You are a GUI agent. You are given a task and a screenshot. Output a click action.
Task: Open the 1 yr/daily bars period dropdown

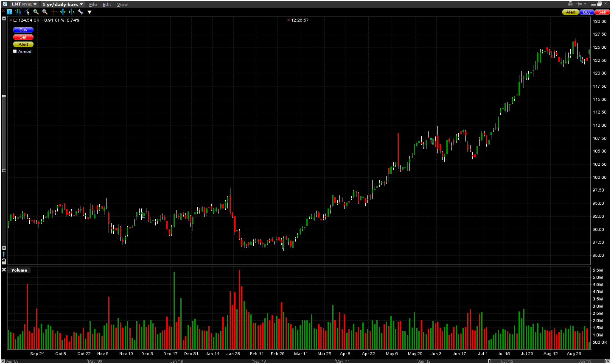pyautogui.click(x=62, y=4)
